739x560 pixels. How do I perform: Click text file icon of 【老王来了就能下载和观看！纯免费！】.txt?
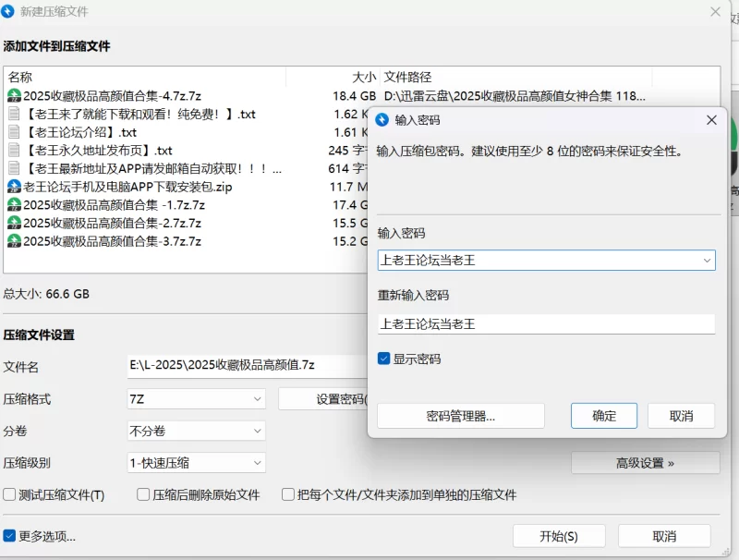[14, 114]
